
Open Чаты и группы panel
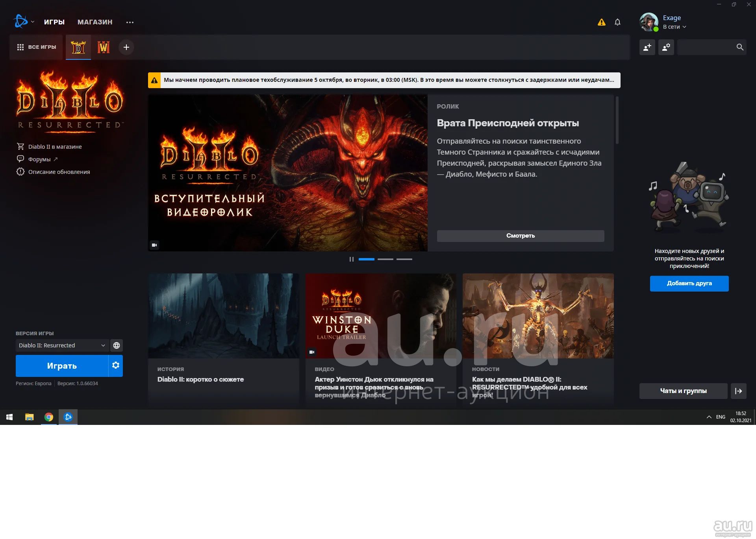683,391
